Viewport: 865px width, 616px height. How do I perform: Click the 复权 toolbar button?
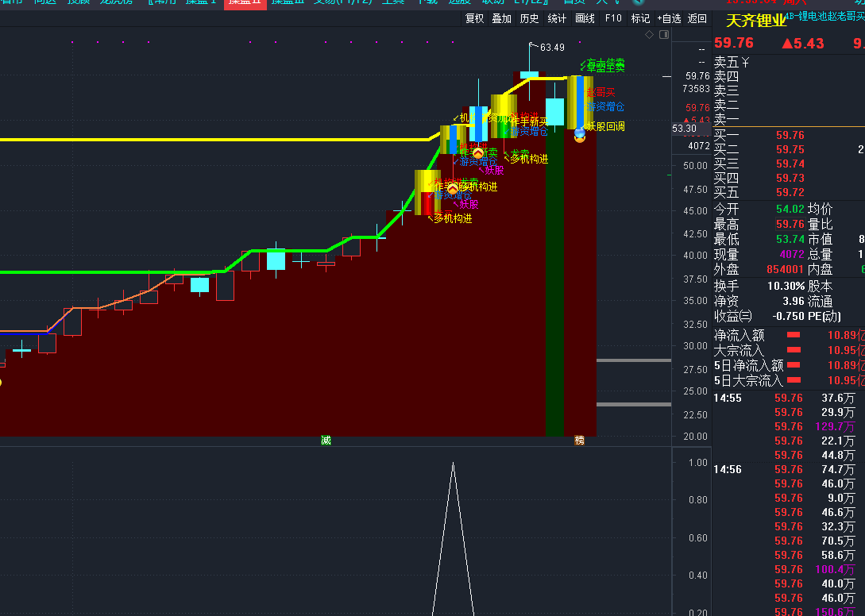click(474, 19)
